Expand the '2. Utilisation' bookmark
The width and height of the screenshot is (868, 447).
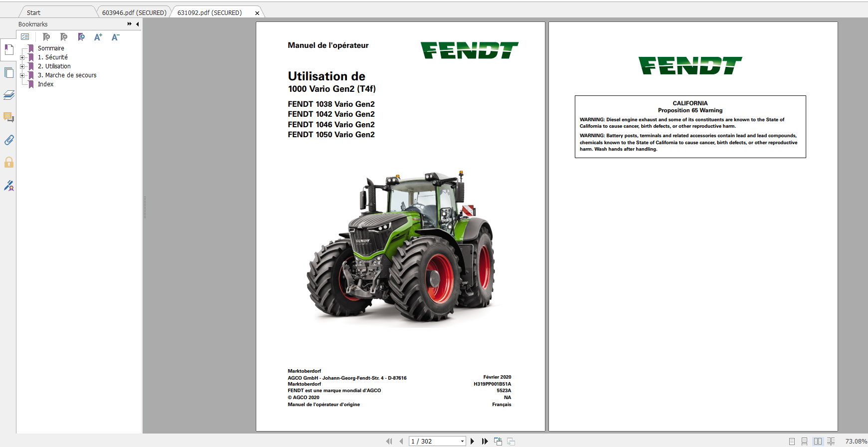click(22, 66)
